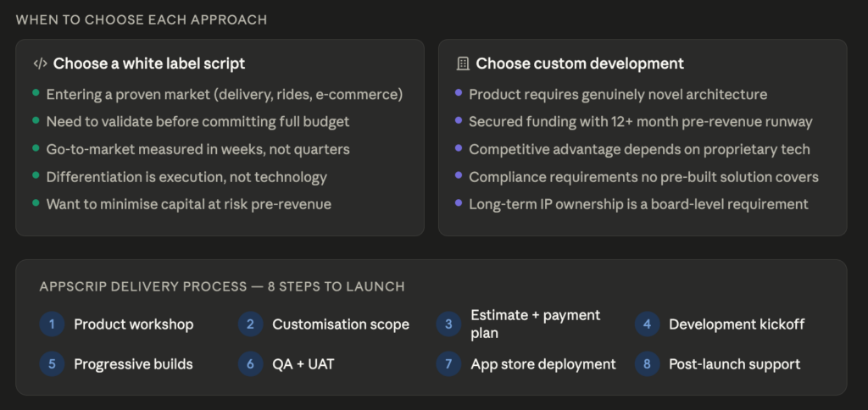The image size is (868, 410).
Task: Select the 'Choose custom development' heading
Action: pyautogui.click(x=580, y=64)
